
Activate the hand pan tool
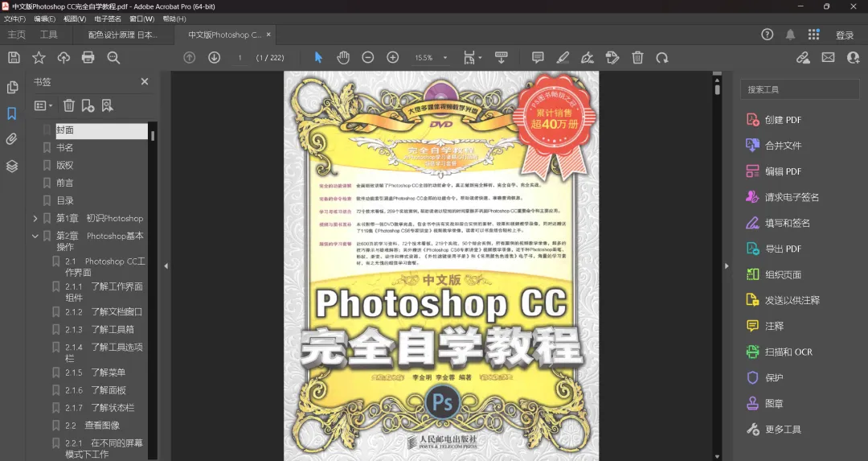click(x=343, y=58)
